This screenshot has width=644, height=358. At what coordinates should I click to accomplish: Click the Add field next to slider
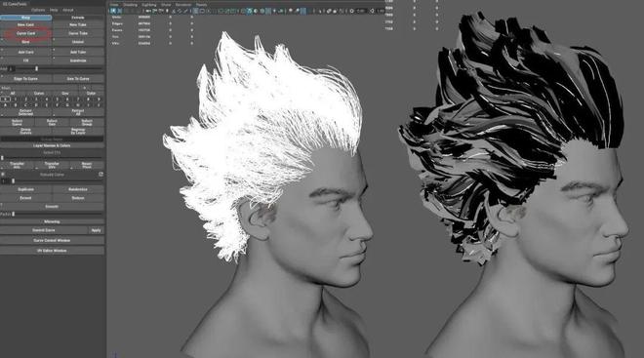12,69
